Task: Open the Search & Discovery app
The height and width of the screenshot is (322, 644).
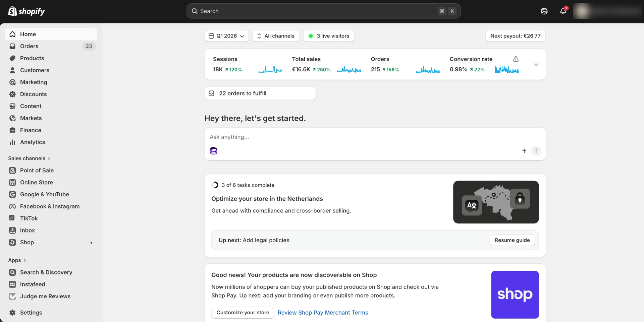Action: [x=51, y=272]
